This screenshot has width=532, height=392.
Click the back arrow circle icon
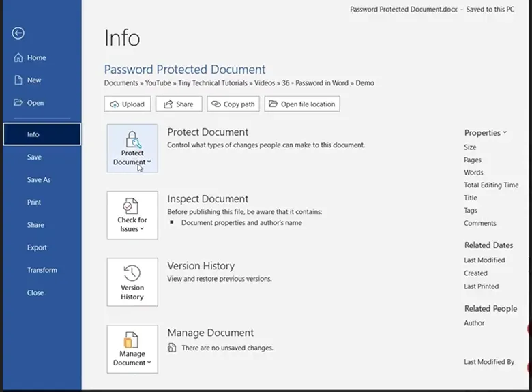coord(18,33)
